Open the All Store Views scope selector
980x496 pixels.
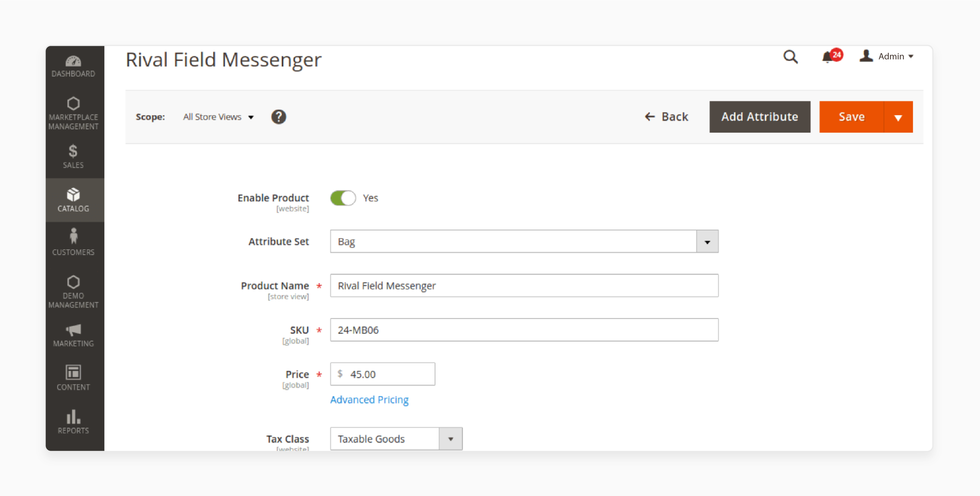(x=218, y=117)
